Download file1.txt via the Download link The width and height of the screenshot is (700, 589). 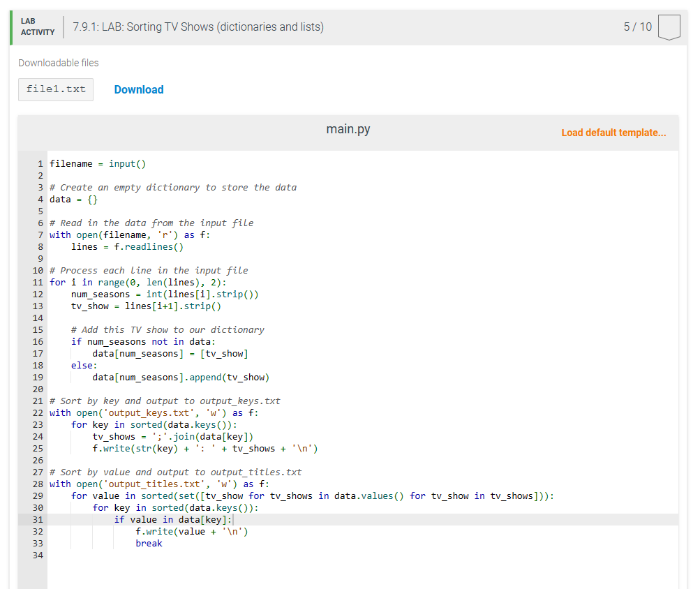[x=138, y=89]
